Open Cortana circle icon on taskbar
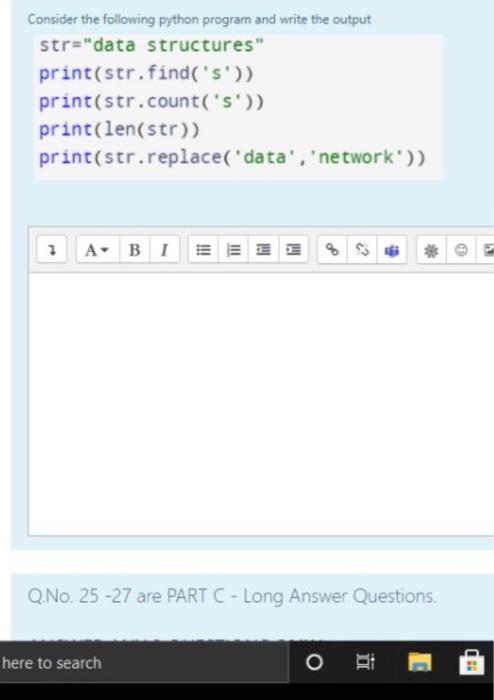Image resolution: width=494 pixels, height=700 pixels. pos(314,662)
